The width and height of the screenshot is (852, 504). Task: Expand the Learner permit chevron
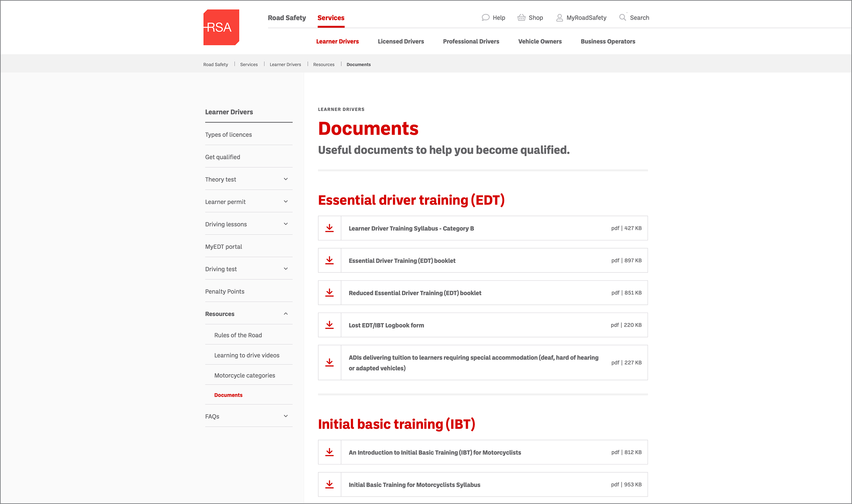pyautogui.click(x=286, y=202)
